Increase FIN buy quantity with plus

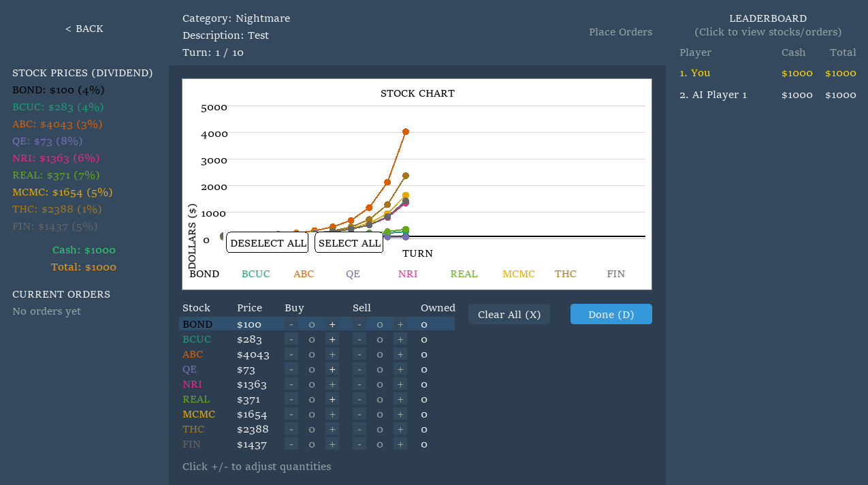click(332, 444)
